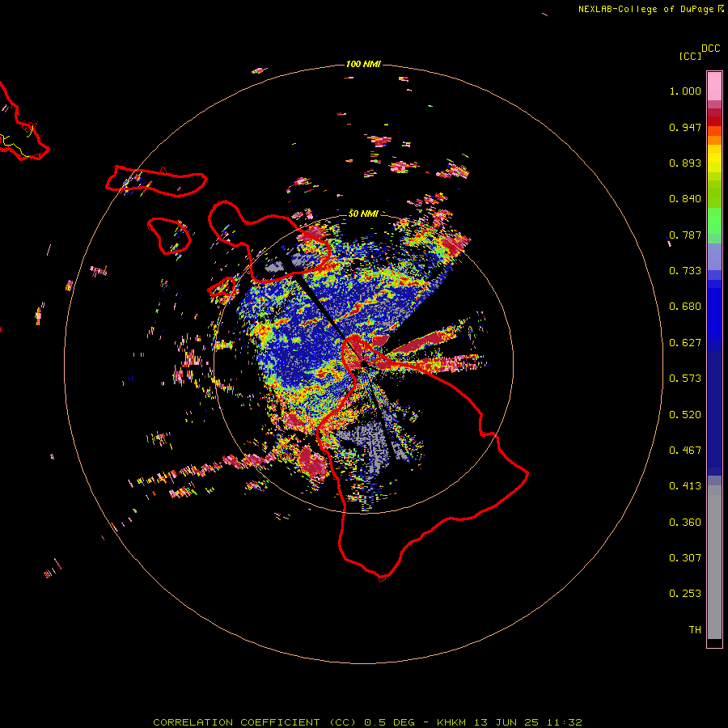Click the 0.573 scale value
Viewport: 728px width, 728px height.
[x=685, y=379]
